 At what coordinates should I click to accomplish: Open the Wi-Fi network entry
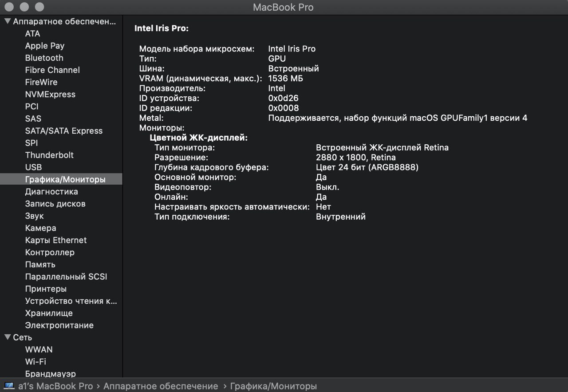(35, 362)
